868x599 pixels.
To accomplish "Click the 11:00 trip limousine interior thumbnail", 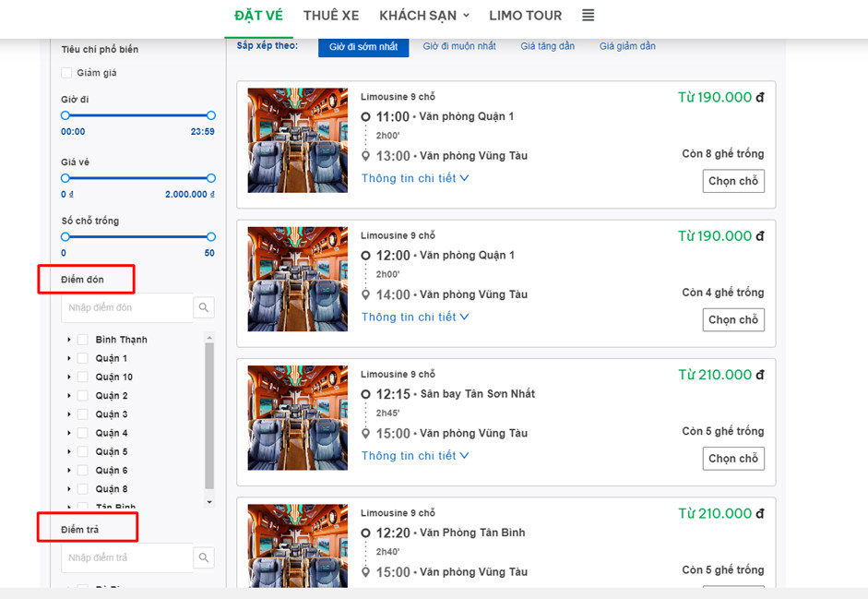I will 297,140.
